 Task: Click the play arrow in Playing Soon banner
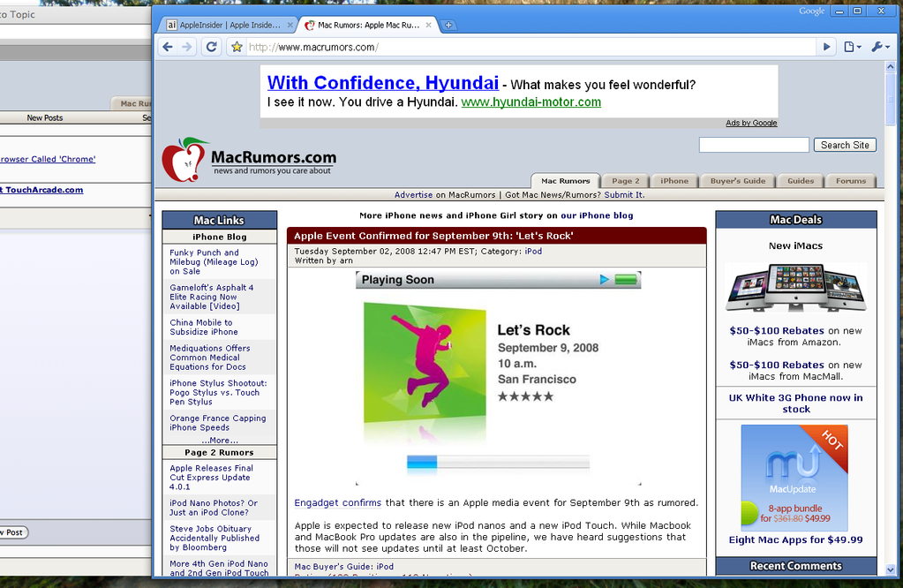coord(604,279)
